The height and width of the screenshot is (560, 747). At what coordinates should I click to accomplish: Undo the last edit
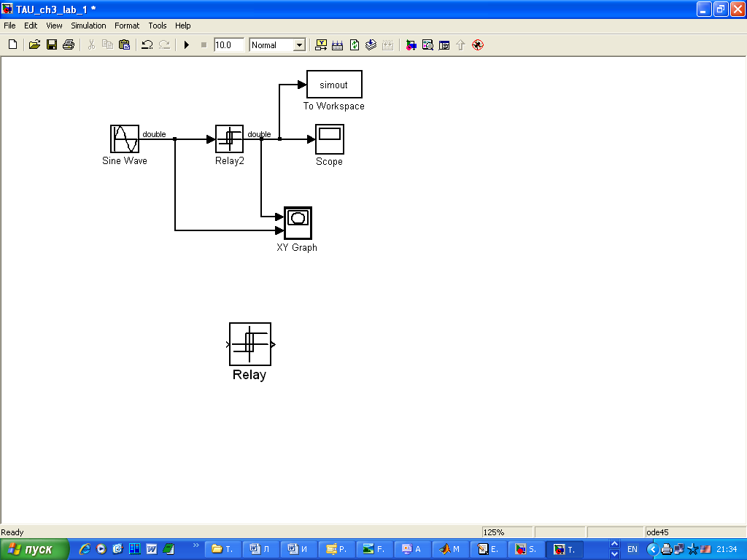147,44
